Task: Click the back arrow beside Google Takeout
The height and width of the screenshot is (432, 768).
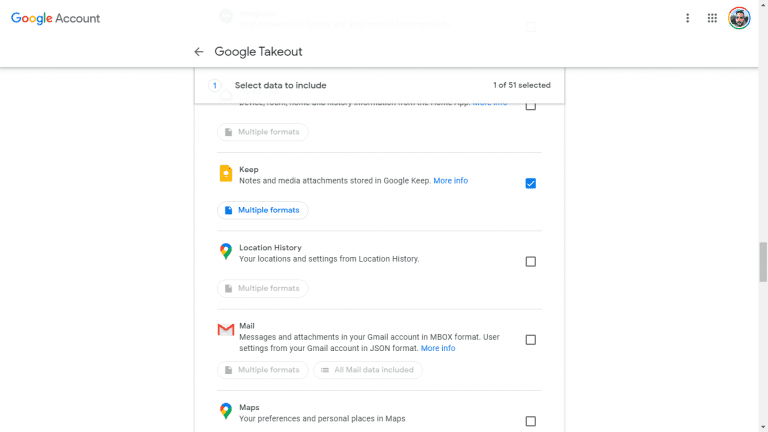Action: tap(199, 52)
